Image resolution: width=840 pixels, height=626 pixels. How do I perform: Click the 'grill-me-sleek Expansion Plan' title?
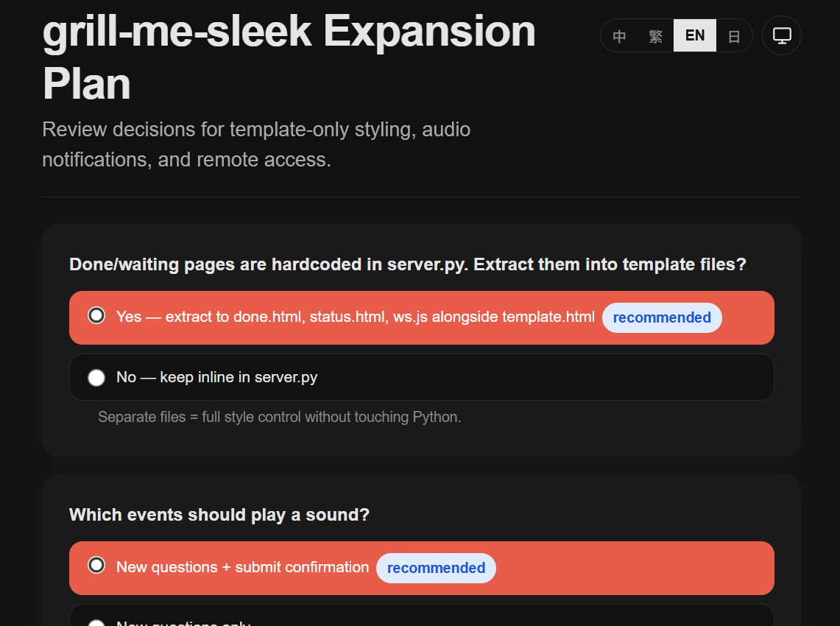[289, 57]
